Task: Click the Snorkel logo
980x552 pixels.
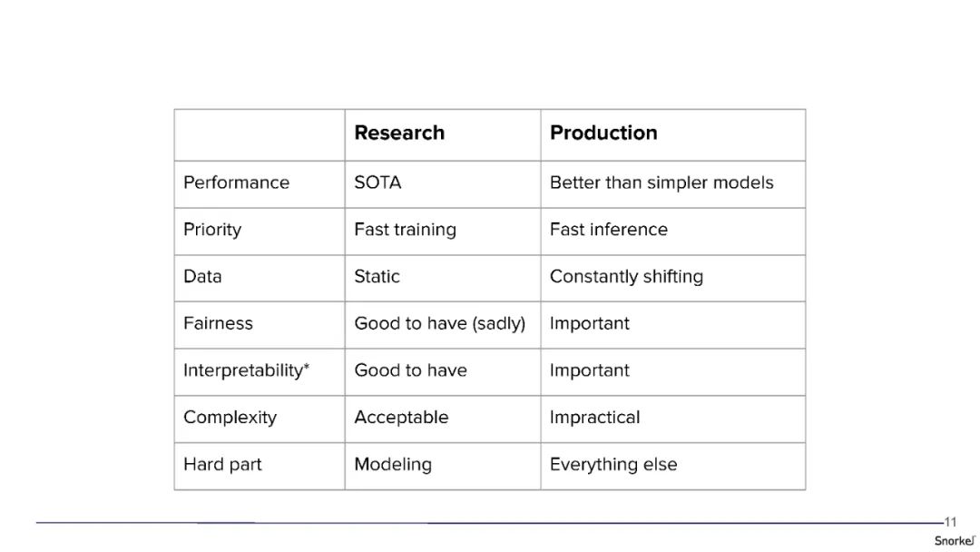Action: [955, 540]
